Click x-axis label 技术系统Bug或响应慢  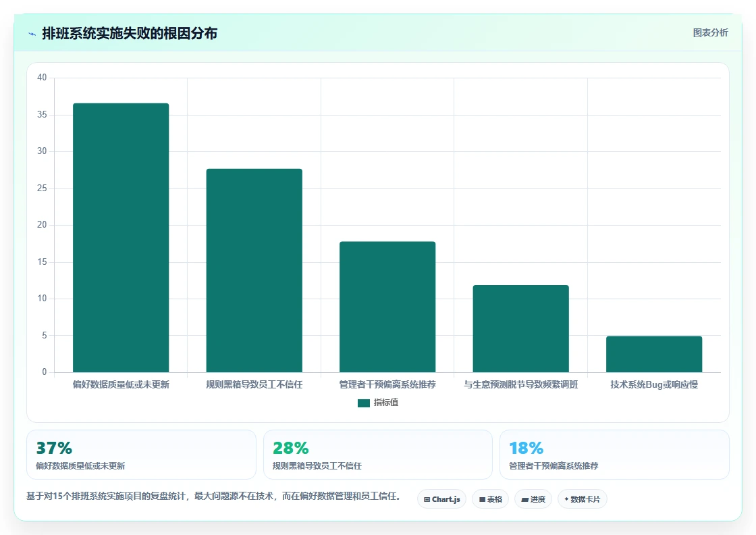pyautogui.click(x=654, y=385)
